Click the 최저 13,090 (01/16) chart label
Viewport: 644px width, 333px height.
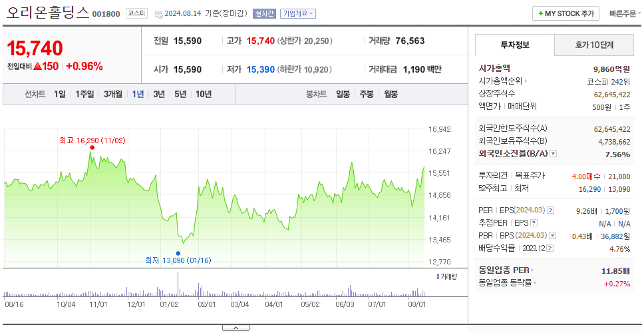click(178, 260)
